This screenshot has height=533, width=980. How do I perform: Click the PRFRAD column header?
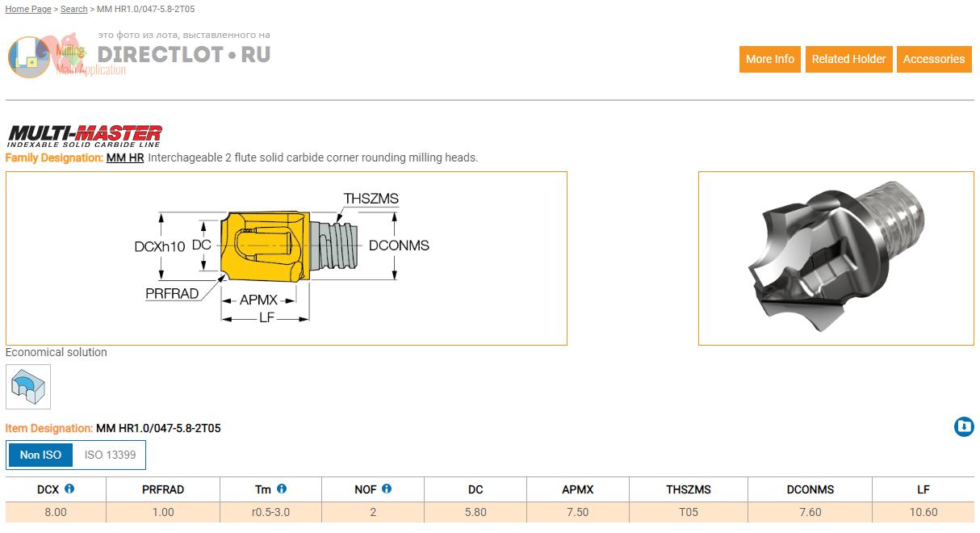[x=163, y=489]
